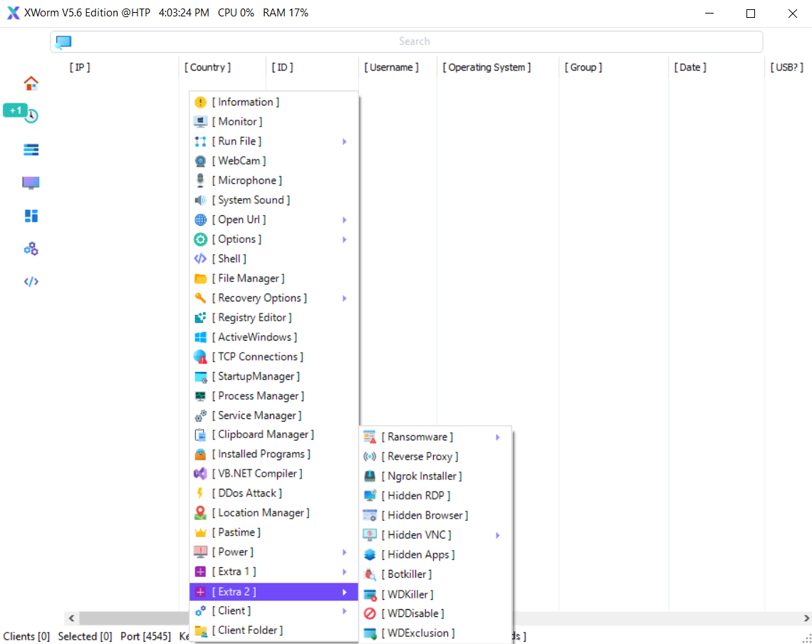Click the VB.NET Compiler icon
Screen dimensions: 812x644
coord(200,474)
